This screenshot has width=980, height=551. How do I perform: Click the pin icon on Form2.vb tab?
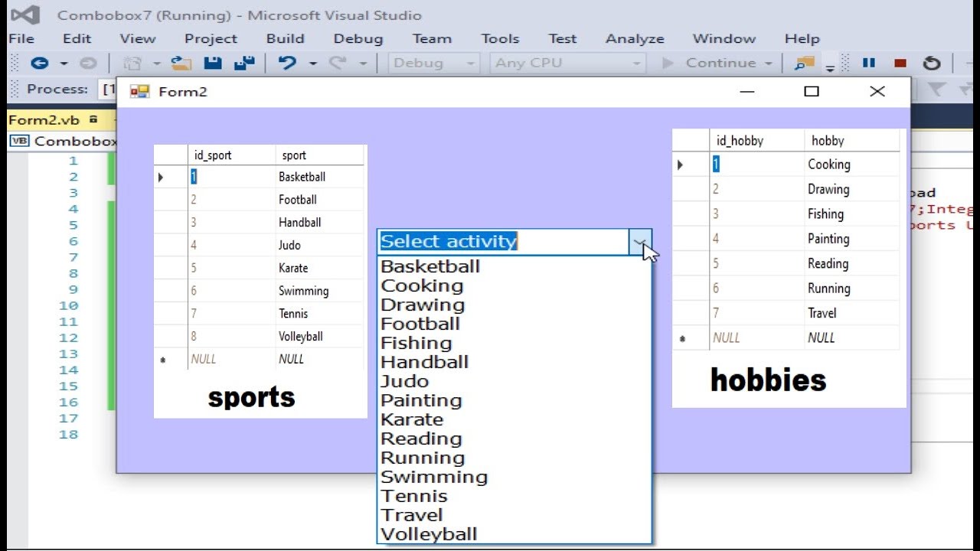pyautogui.click(x=93, y=119)
